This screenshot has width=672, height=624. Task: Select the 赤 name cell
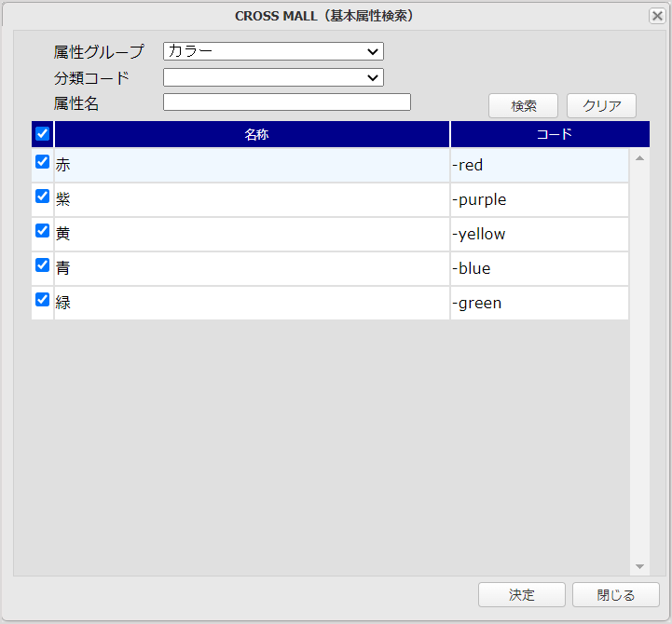pos(252,166)
